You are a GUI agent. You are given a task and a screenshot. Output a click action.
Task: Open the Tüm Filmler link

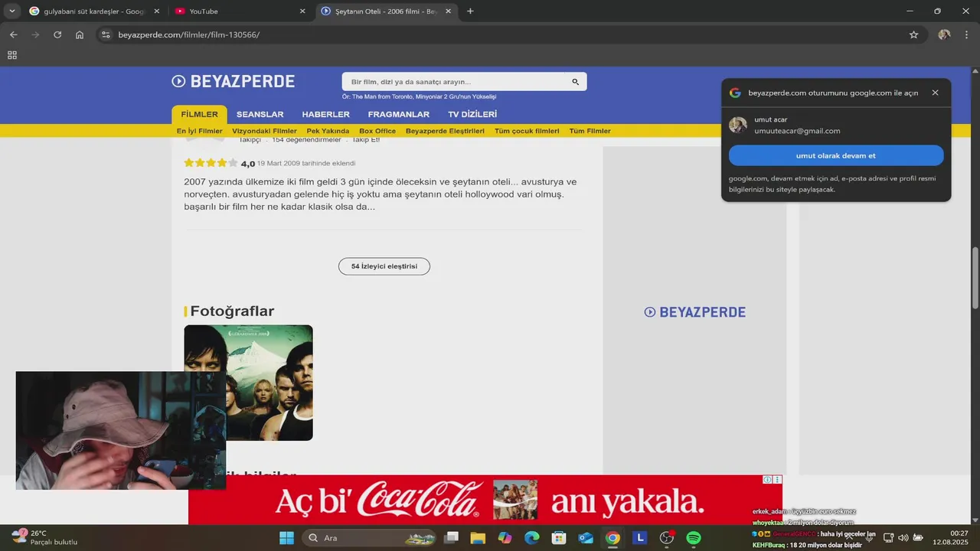point(590,131)
